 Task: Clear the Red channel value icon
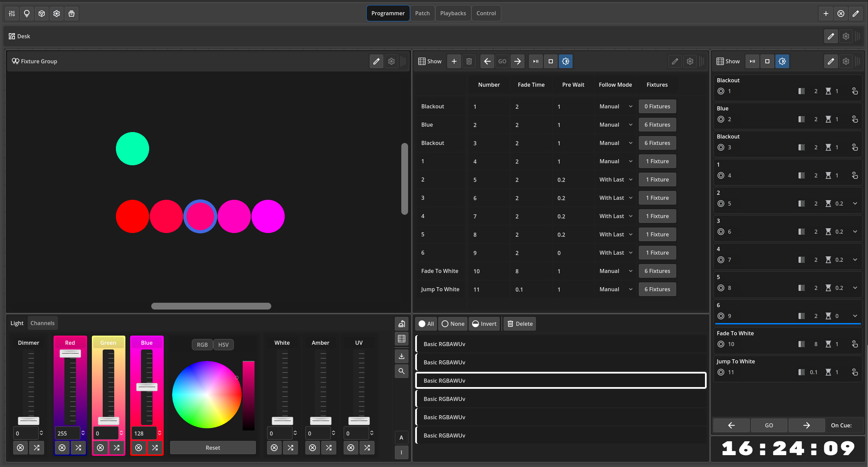[x=62, y=448]
